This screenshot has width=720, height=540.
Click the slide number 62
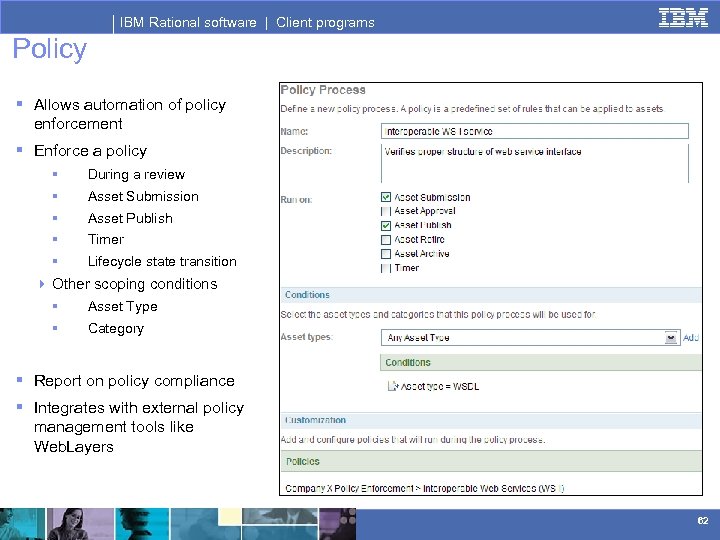tap(703, 520)
